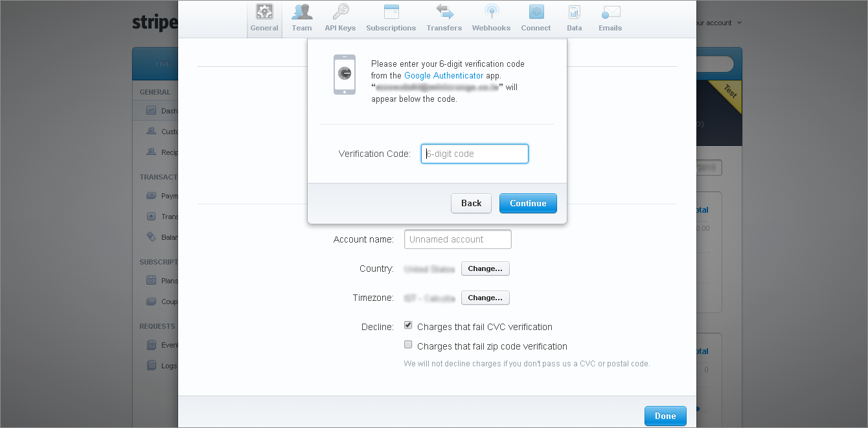Click the Done button
Screen dimensions: 868x428
pyautogui.click(x=665, y=416)
